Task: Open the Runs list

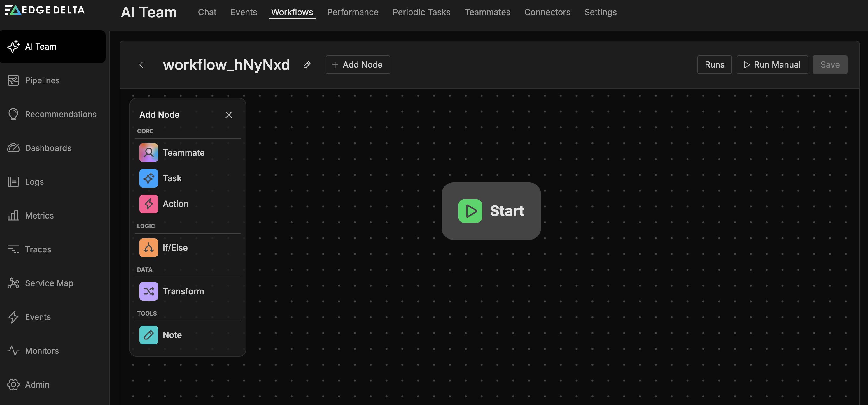Action: point(714,64)
